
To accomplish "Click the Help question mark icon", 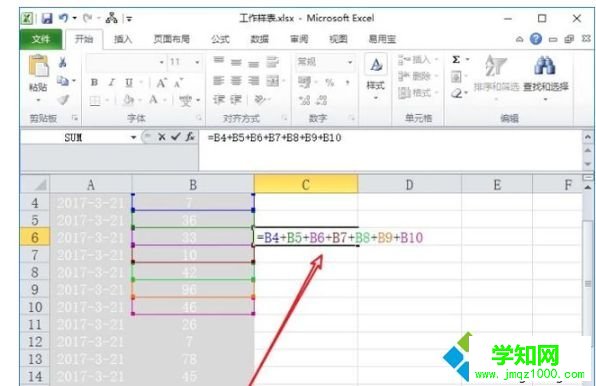I will [x=536, y=39].
